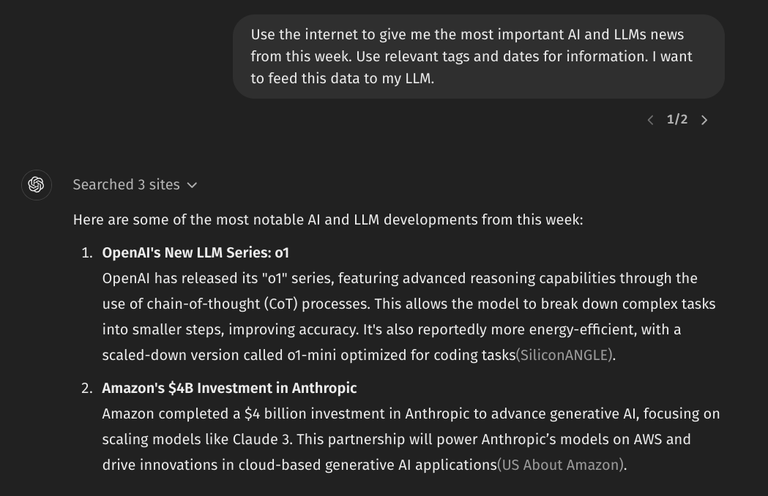The height and width of the screenshot is (496, 768).
Task: Click the phrase chain-of-thought (CoT)
Action: click(x=222, y=304)
